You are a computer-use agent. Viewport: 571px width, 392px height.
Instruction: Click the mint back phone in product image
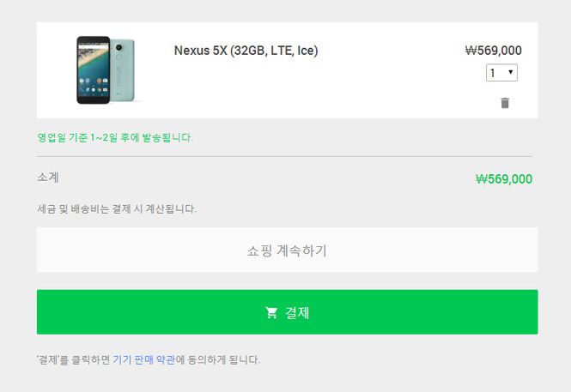point(123,69)
